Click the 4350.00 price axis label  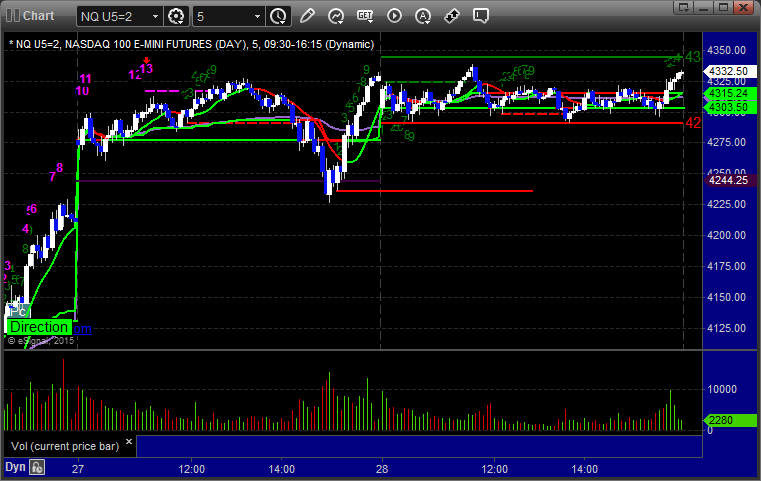click(727, 50)
